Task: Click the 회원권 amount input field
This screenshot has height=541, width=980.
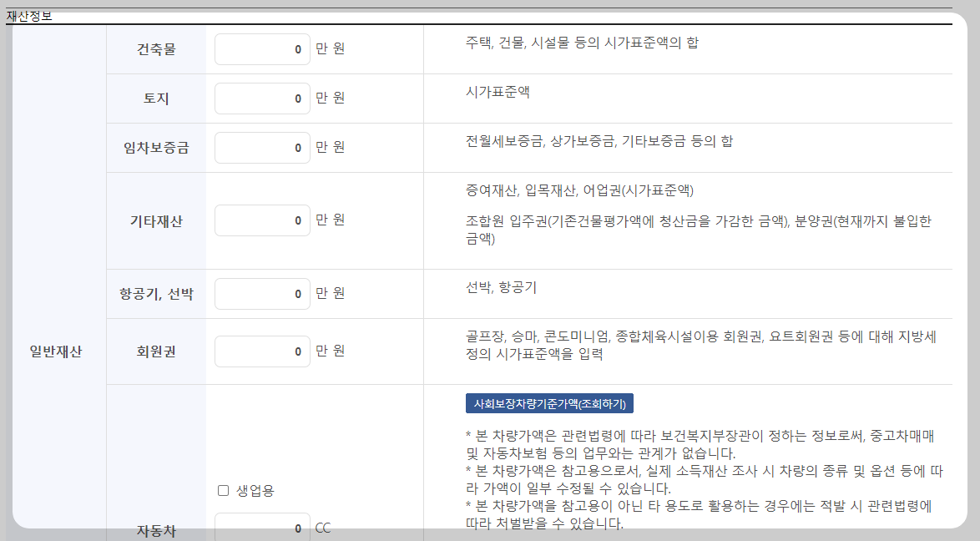Action: 262,351
